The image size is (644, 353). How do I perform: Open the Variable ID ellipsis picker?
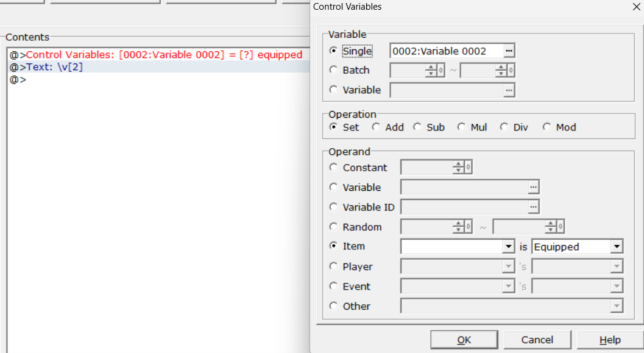(x=534, y=207)
